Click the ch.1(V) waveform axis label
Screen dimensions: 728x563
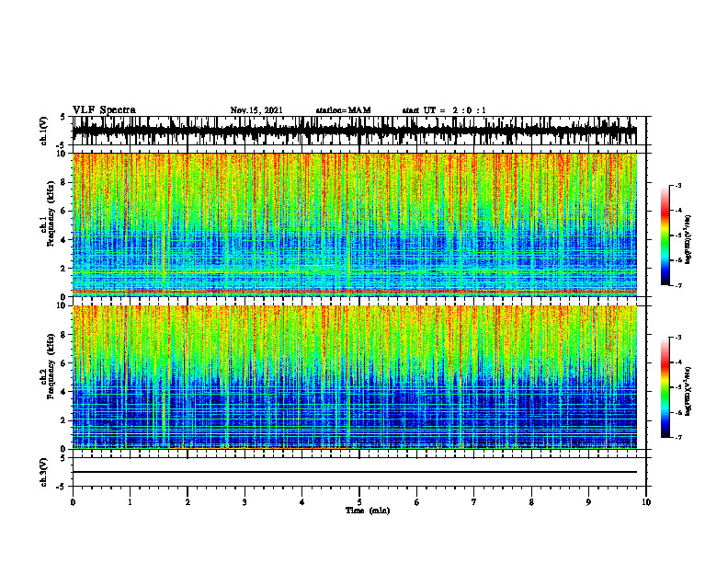pos(44,131)
